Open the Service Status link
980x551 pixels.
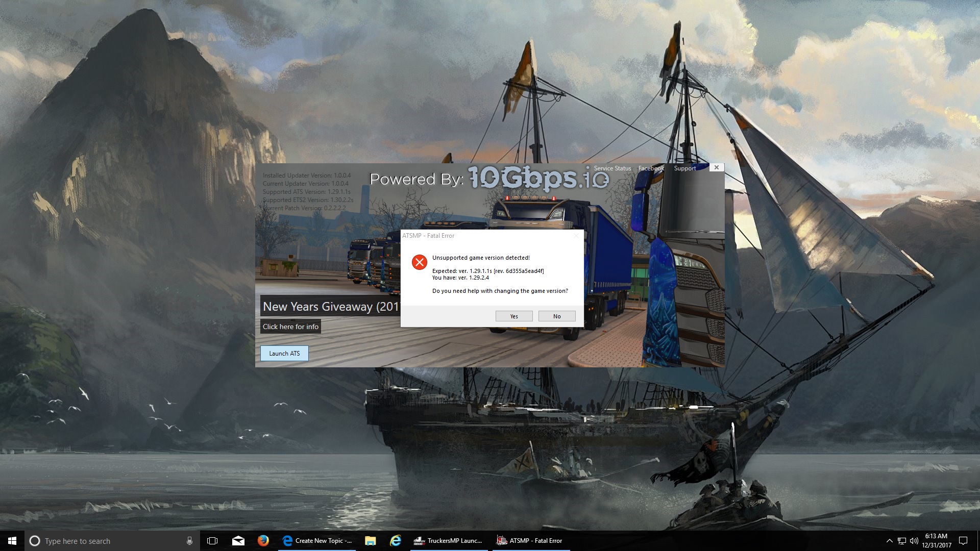click(x=612, y=168)
